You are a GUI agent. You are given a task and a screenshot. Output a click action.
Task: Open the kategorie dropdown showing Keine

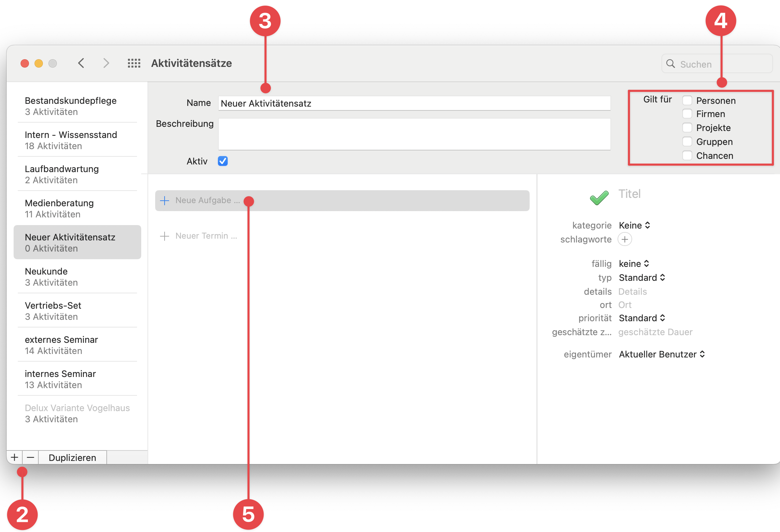tap(634, 225)
